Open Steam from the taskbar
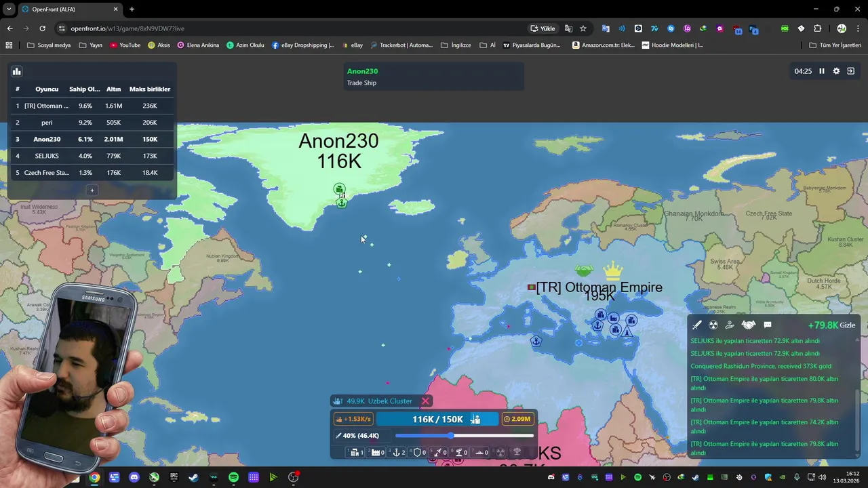 (193, 478)
